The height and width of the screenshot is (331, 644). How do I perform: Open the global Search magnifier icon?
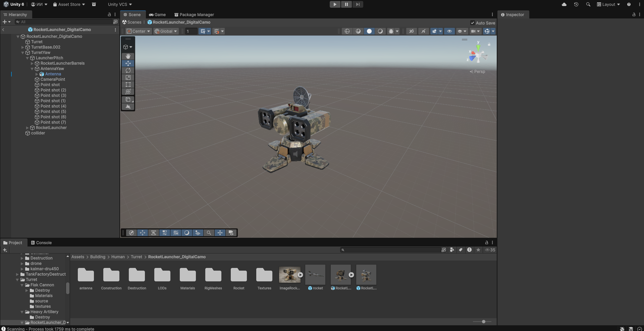point(588,4)
